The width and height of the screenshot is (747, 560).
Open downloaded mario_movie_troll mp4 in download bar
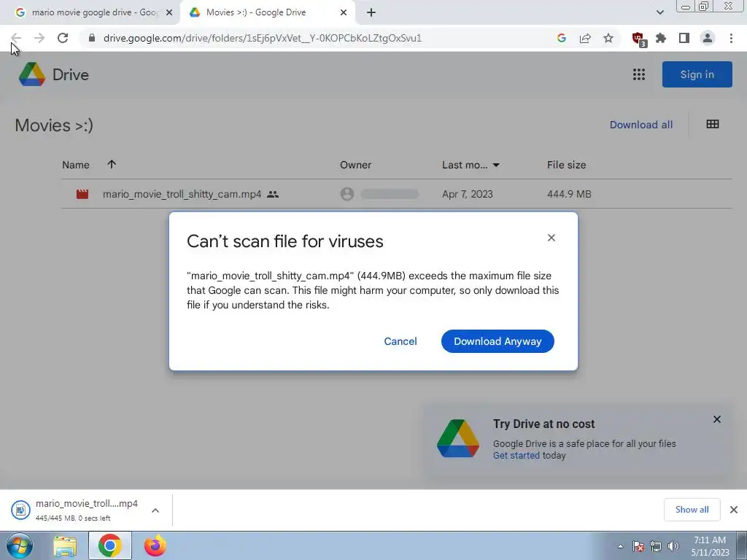77,510
